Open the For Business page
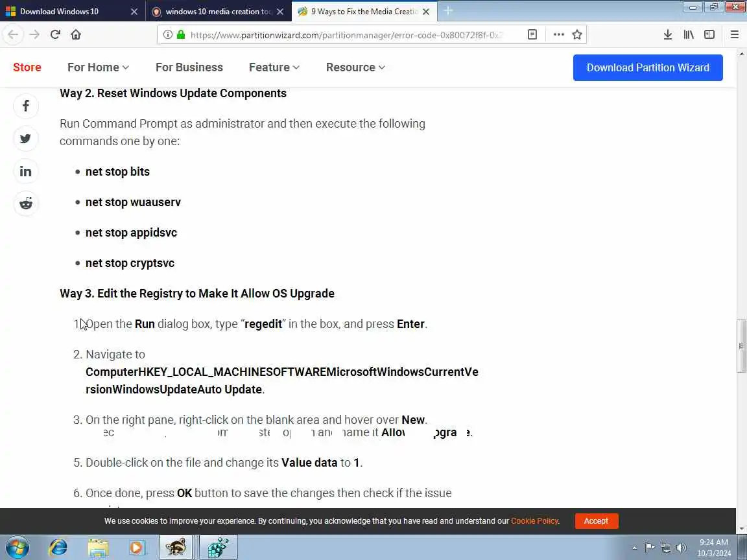The width and height of the screenshot is (747, 560). click(x=189, y=67)
